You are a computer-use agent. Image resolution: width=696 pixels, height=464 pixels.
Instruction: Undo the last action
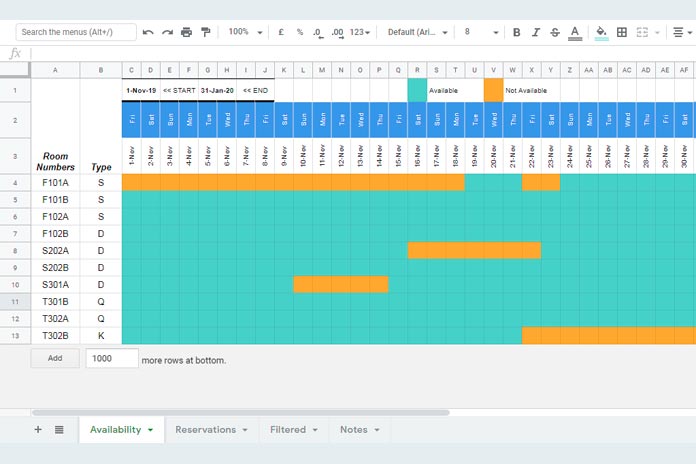148,32
